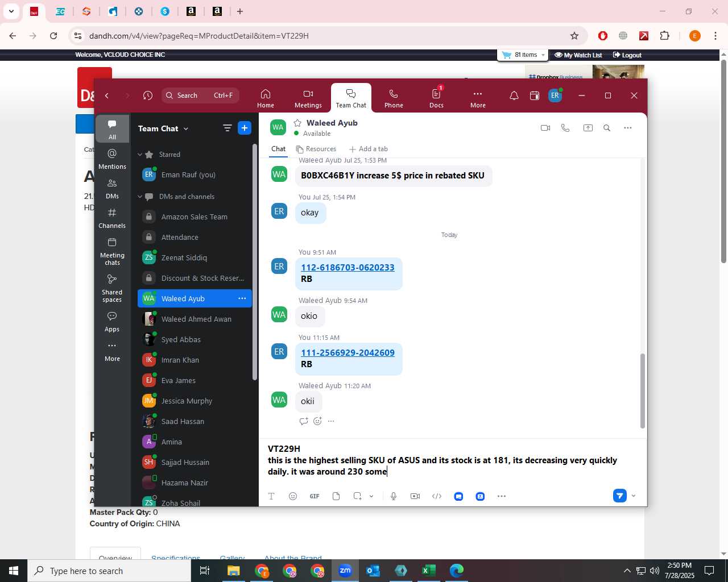This screenshot has width=728, height=582.
Task: Open the Apps sidebar view
Action: (x=112, y=322)
